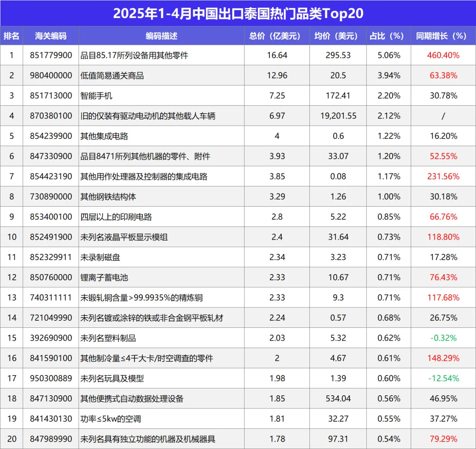
Task: Click the 编码描述 header cell
Action: [161, 36]
